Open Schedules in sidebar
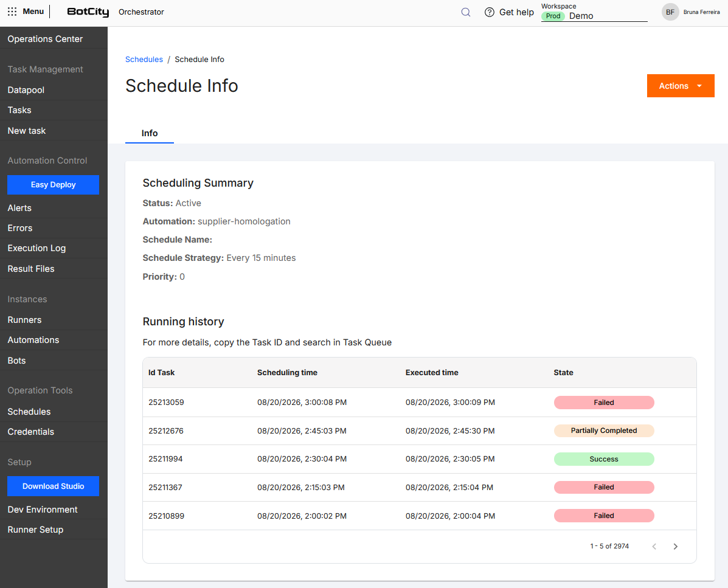728x588 pixels. 29,412
